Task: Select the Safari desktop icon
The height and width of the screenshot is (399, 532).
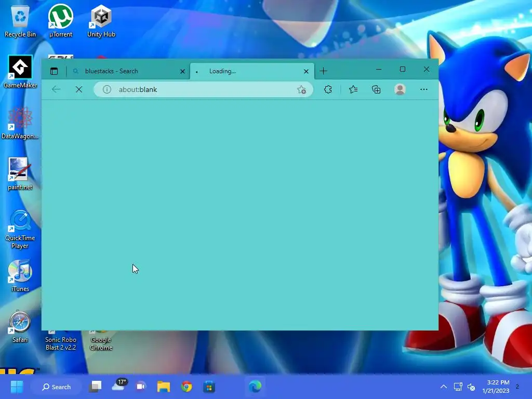Action: coord(20,326)
